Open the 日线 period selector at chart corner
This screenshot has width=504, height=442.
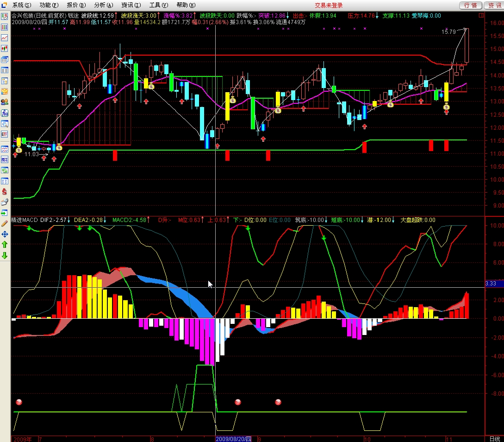point(494,438)
